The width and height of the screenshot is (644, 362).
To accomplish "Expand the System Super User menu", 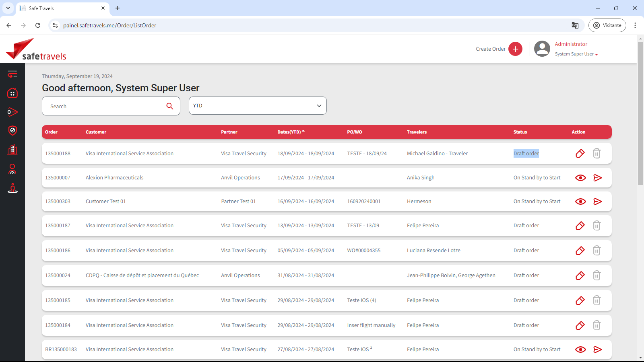I will (x=576, y=54).
